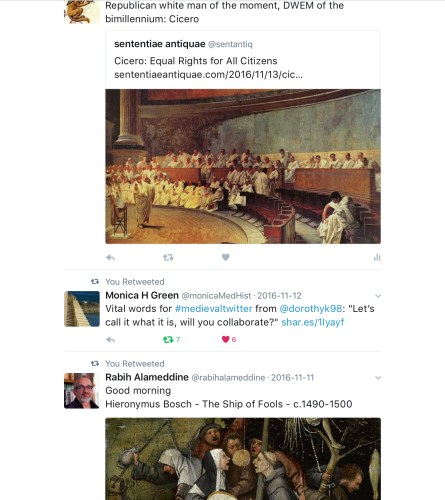
Task: Retweet the Cicero quote tweet
Action: click(x=168, y=257)
